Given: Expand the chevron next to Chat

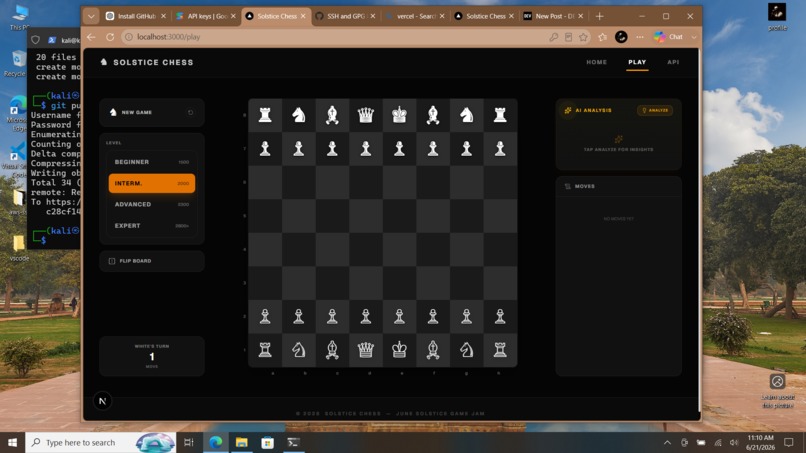Looking at the screenshot, I should pos(694,37).
